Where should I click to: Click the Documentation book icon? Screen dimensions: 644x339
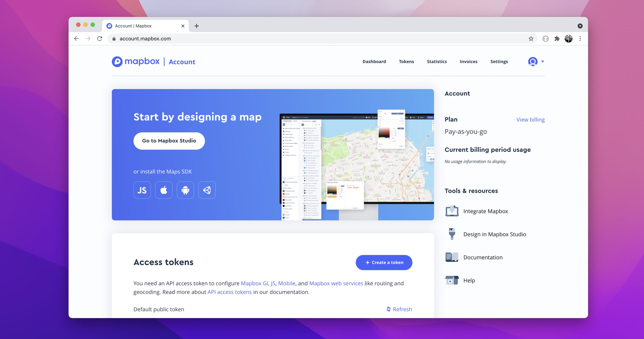(452, 257)
